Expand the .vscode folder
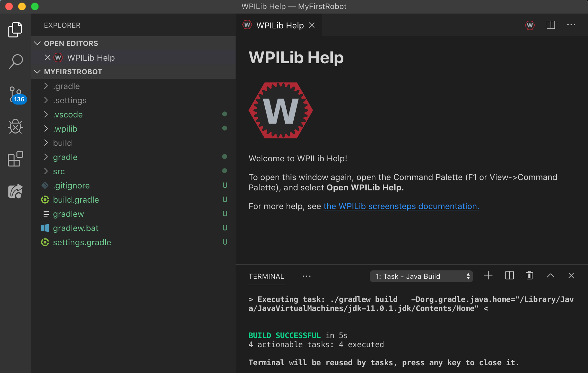The height and width of the screenshot is (373, 588). (x=133, y=114)
